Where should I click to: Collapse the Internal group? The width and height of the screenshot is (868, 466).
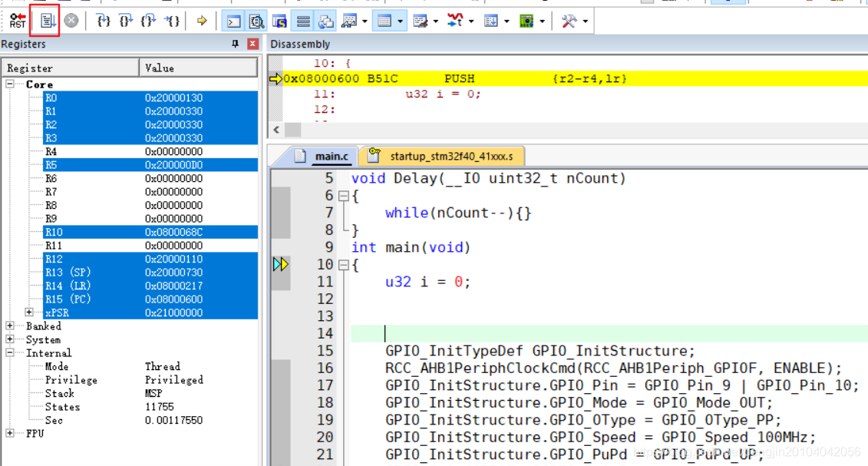coord(10,352)
